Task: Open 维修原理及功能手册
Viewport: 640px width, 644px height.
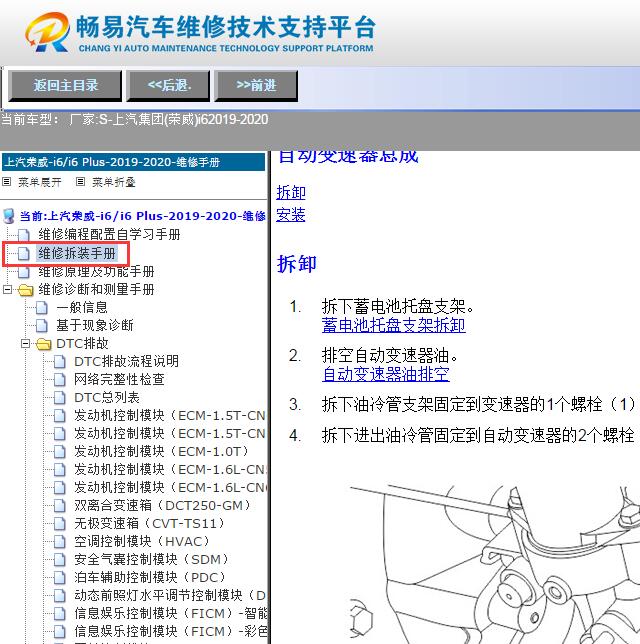Action: tap(96, 271)
